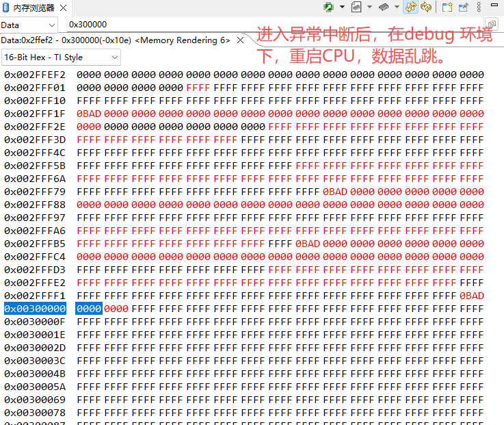Pin this Memory Browser view
The image size is (504, 425).
tap(463, 7)
